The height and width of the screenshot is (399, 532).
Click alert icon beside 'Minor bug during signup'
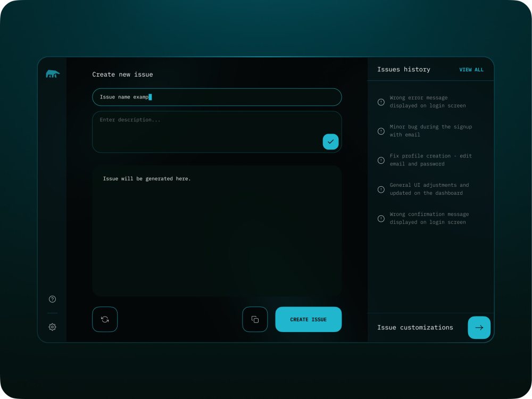[381, 131]
